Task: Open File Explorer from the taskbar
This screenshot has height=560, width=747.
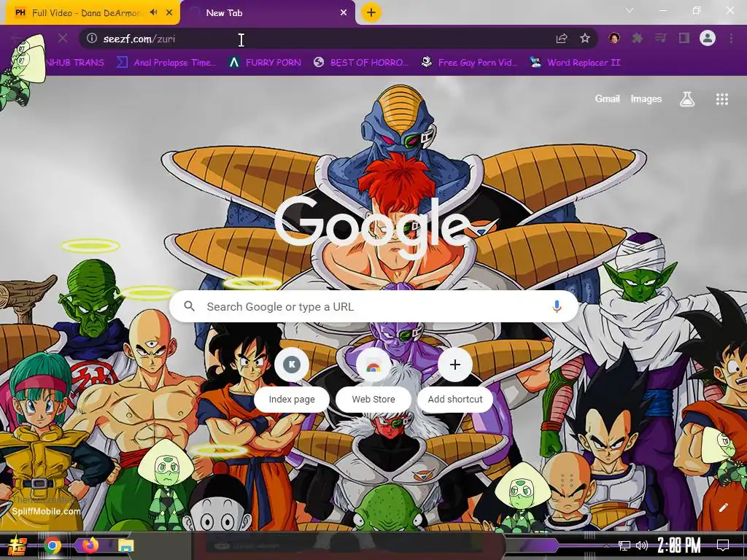Action: 126,545
